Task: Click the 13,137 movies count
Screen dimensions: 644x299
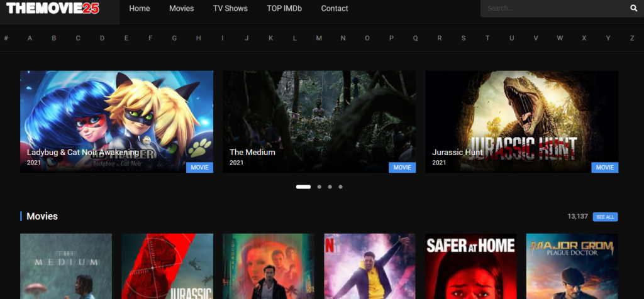Action: pyautogui.click(x=577, y=216)
